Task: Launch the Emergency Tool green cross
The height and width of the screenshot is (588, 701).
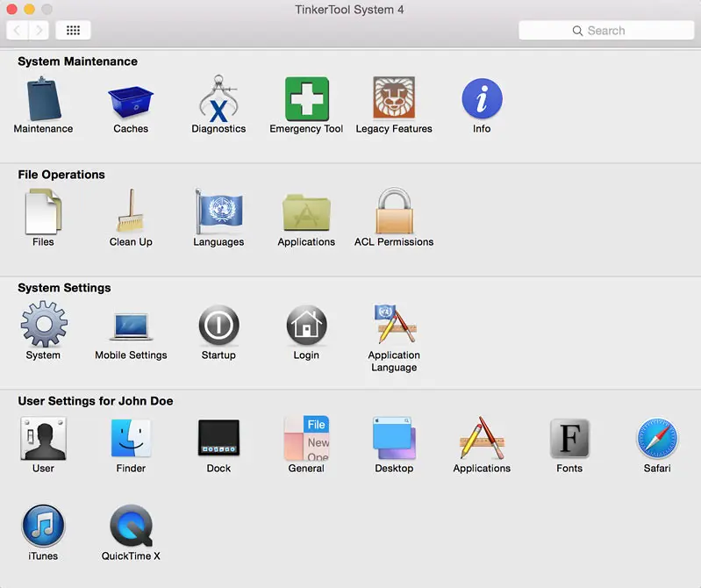Action: click(307, 99)
